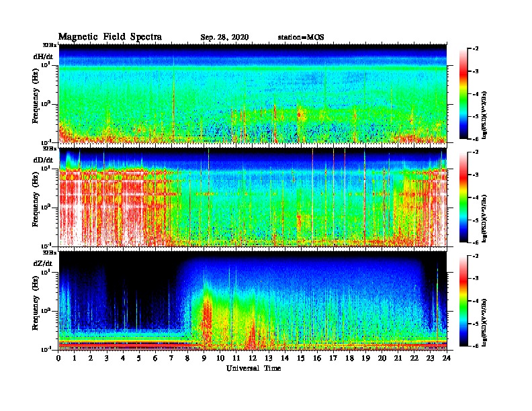Image resolution: width=532 pixels, height=411 pixels.
Task: Click the dZ/dt spectrogram plot area
Action: 253,301
